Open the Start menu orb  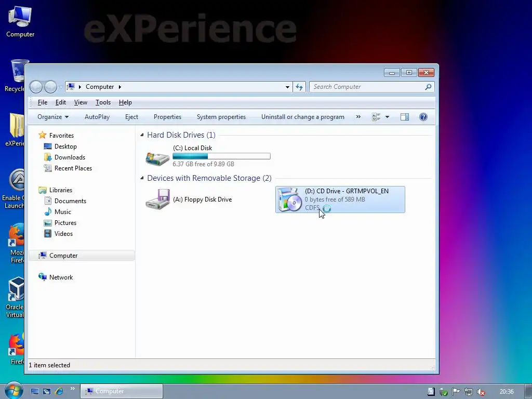pyautogui.click(x=14, y=390)
